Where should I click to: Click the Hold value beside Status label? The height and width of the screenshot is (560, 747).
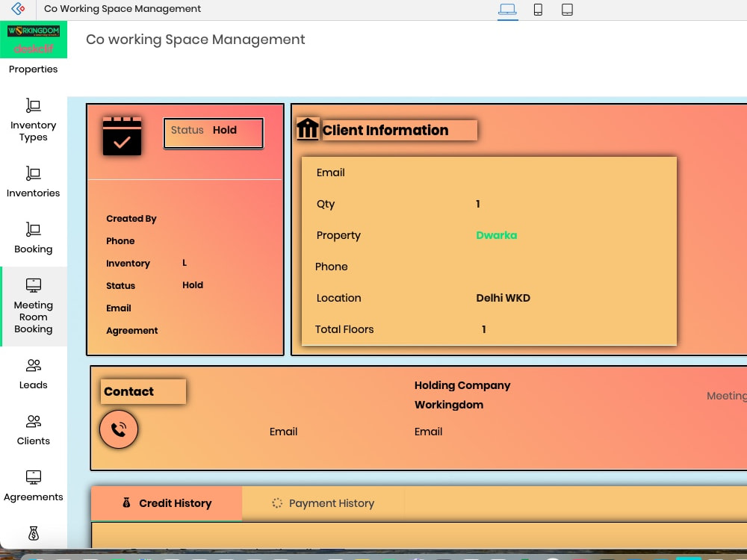193,285
